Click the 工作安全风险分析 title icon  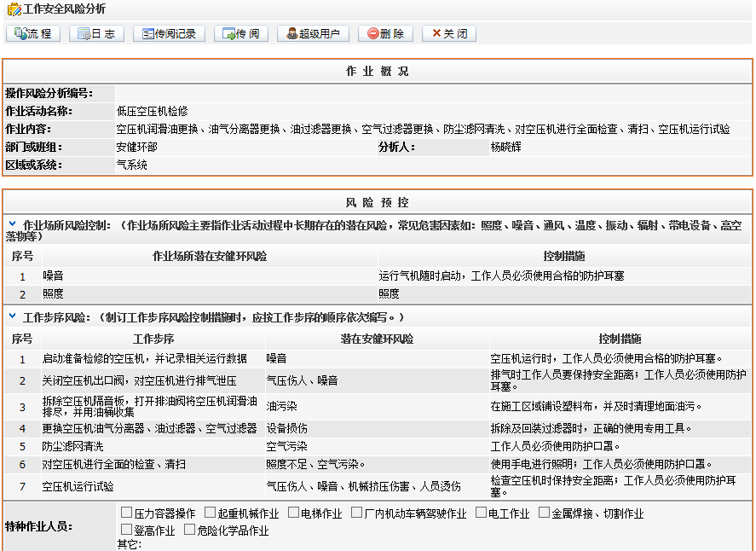coord(13,9)
